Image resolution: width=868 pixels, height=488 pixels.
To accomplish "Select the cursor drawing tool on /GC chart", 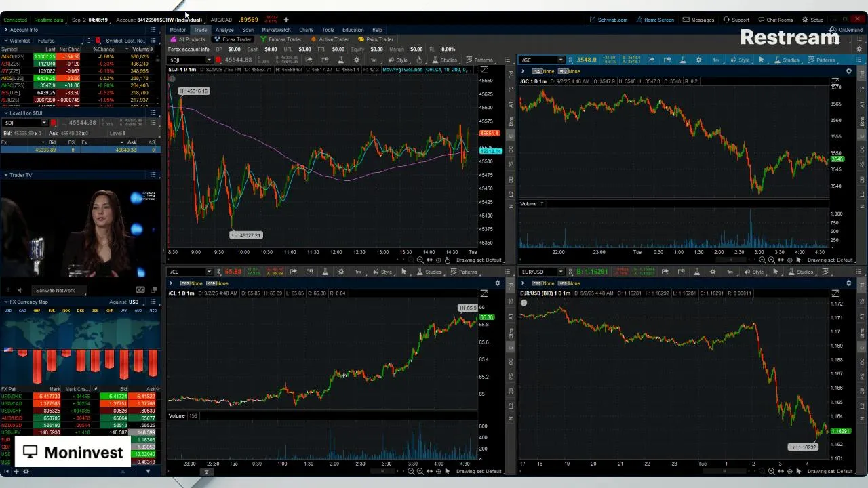I will tap(762, 60).
